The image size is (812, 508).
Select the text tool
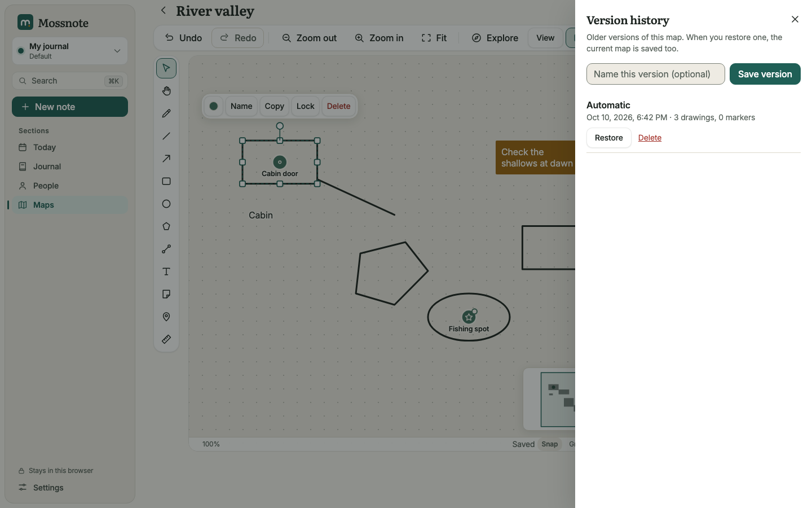click(166, 271)
